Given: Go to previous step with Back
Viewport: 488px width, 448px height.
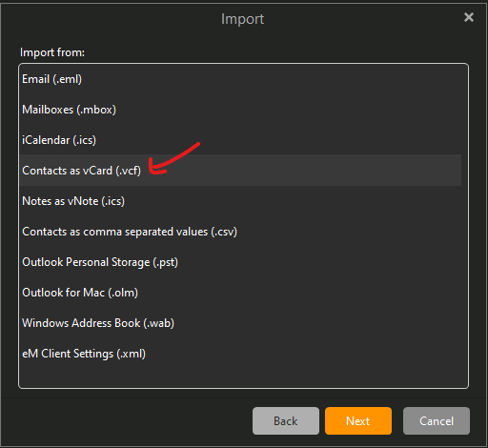Looking at the screenshot, I should [x=286, y=421].
